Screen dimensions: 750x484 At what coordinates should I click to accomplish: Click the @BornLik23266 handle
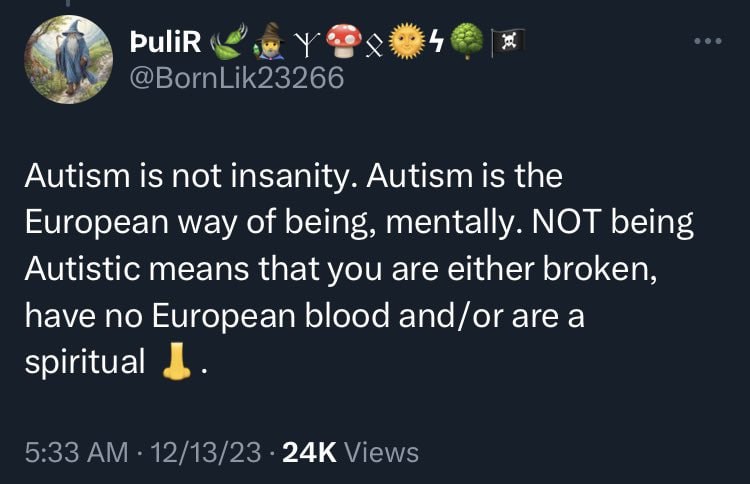click(x=237, y=77)
